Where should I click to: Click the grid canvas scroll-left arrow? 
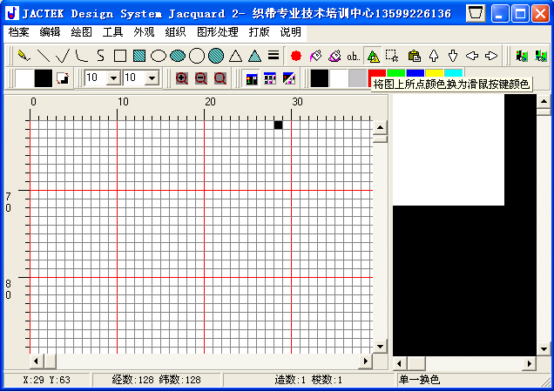(36, 362)
